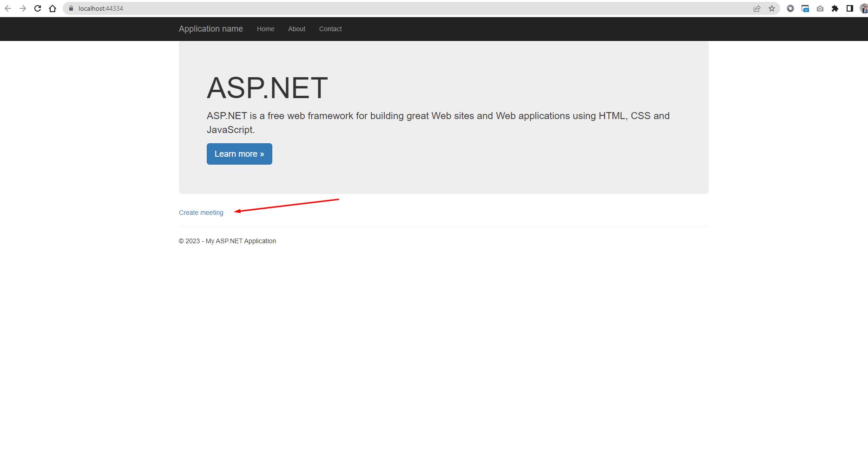Click the ASP.NET framework description paragraph
This screenshot has width=868, height=453.
[x=438, y=123]
